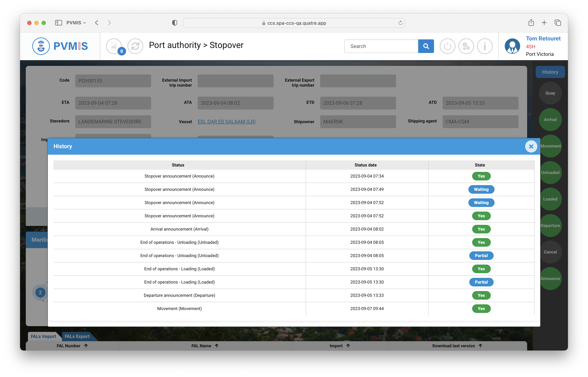Viewport: 588px width, 377px height.
Task: Click the power logout icon
Action: tap(447, 46)
